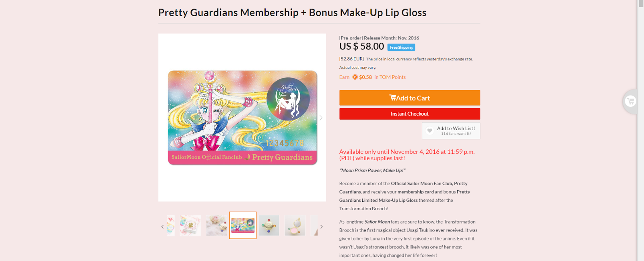Select the gift box packaging thumbnail
644x261 pixels.
tap(190, 225)
